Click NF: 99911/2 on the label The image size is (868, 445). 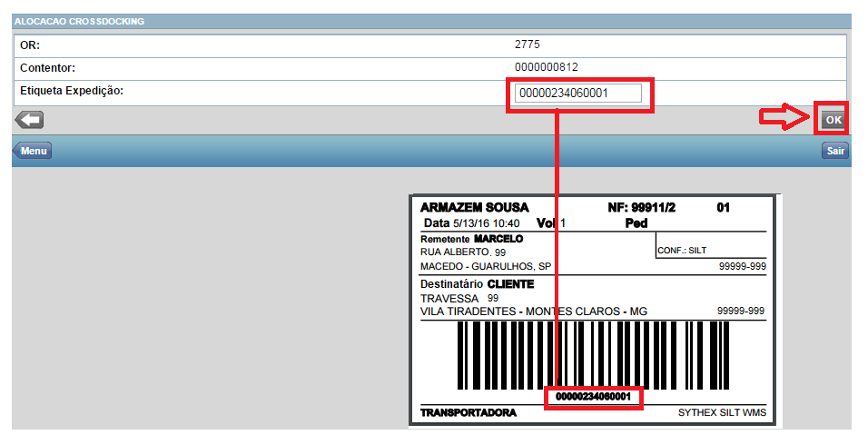642,208
